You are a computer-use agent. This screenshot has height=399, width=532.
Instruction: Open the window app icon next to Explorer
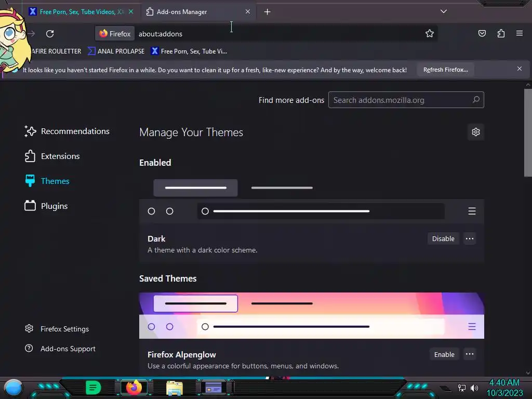click(x=214, y=388)
